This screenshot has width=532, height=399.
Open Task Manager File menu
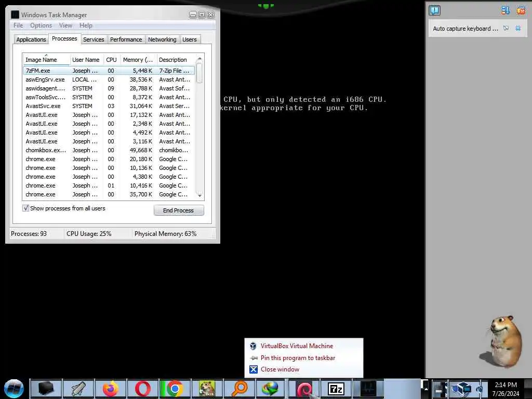[x=18, y=25]
